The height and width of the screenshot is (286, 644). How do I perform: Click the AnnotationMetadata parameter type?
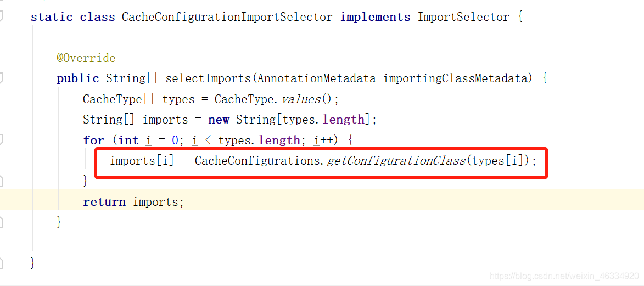point(316,78)
